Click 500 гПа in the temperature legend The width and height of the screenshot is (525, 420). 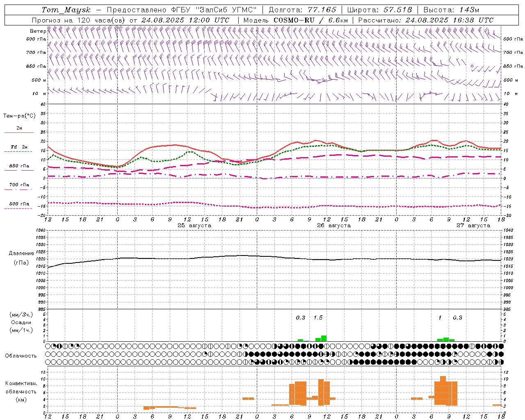pos(19,204)
